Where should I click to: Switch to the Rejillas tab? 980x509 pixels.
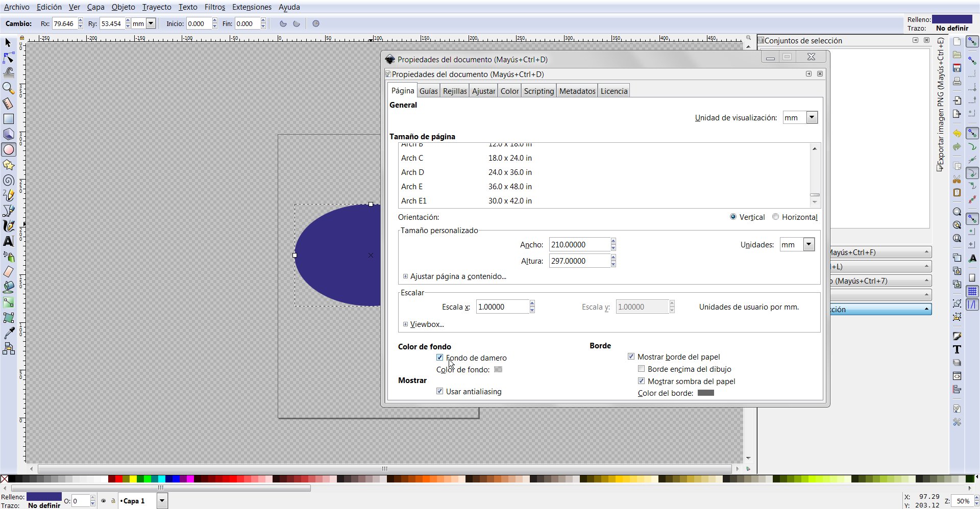454,91
